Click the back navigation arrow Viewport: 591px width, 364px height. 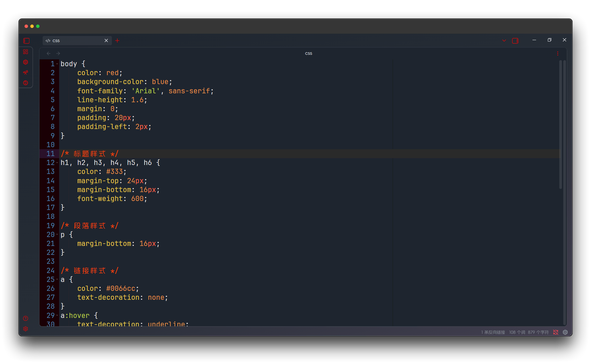pos(48,53)
